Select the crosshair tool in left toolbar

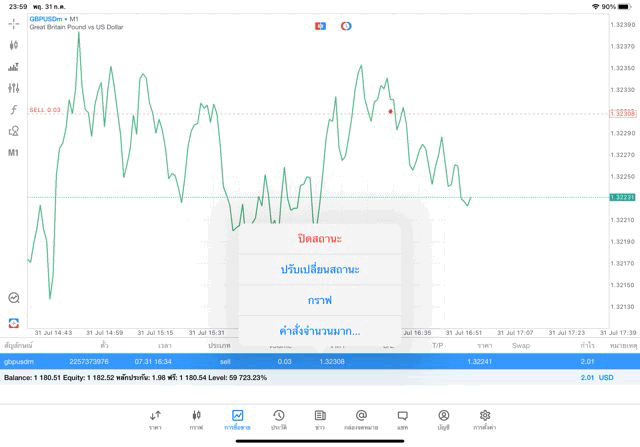(x=14, y=23)
